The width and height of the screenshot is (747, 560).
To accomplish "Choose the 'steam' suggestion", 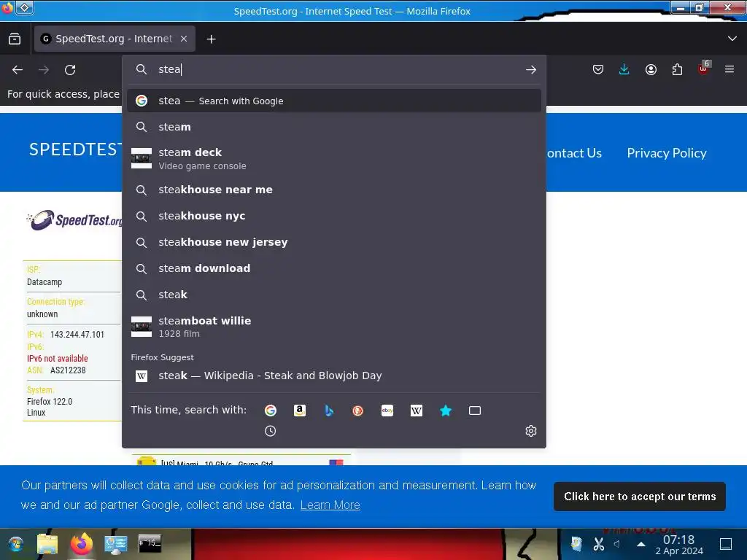I will coord(334,127).
